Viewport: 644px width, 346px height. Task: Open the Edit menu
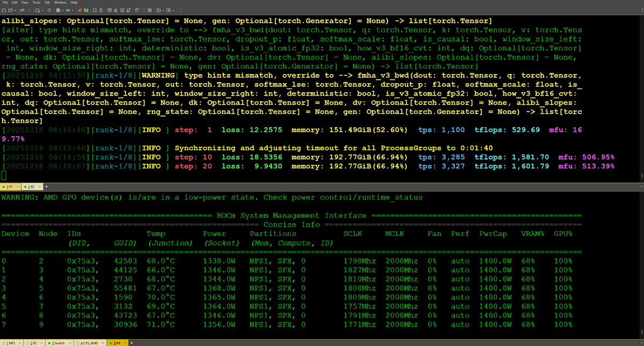15,3
